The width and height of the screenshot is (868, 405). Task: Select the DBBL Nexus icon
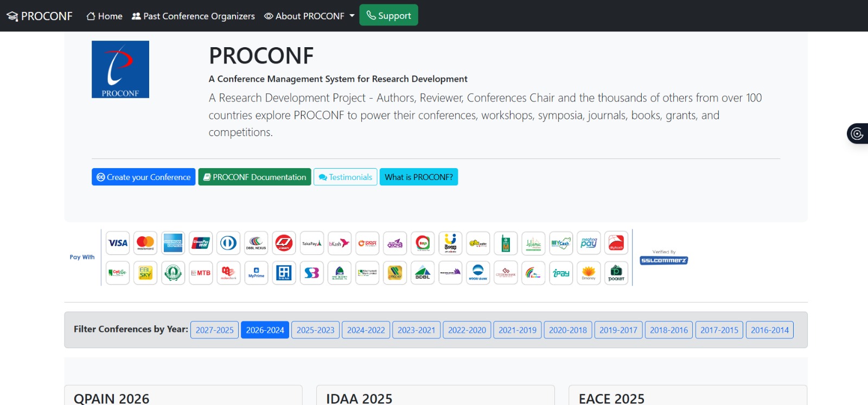click(x=256, y=243)
